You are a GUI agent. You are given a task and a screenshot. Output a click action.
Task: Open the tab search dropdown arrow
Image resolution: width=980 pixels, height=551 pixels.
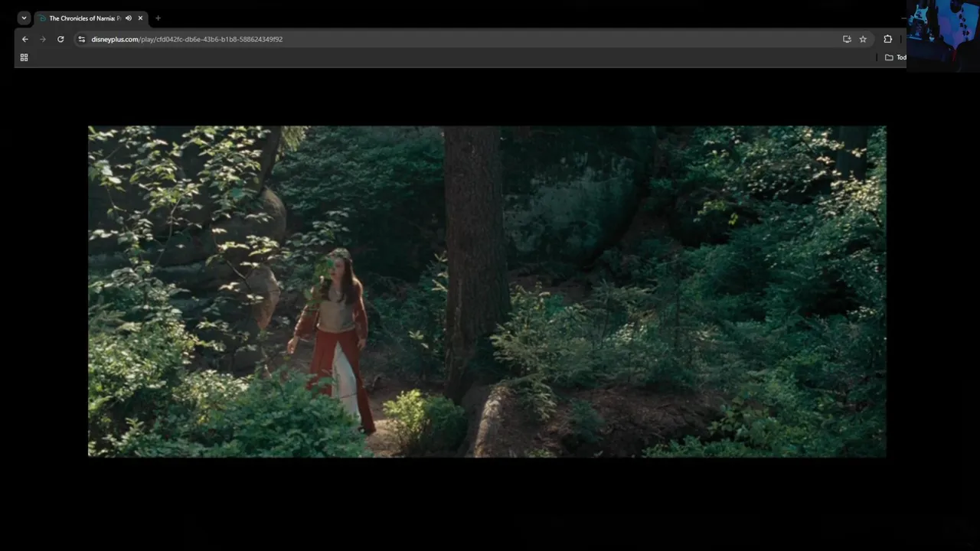(24, 18)
